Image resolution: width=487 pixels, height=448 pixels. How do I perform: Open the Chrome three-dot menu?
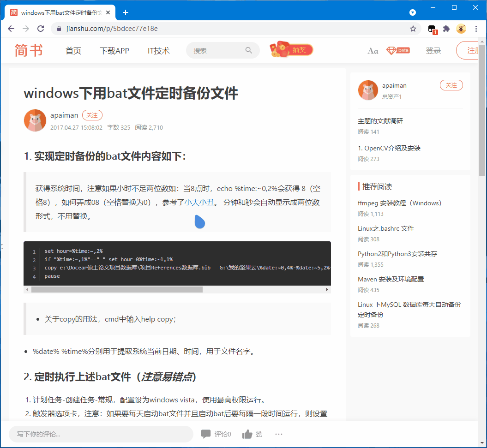pyautogui.click(x=476, y=29)
